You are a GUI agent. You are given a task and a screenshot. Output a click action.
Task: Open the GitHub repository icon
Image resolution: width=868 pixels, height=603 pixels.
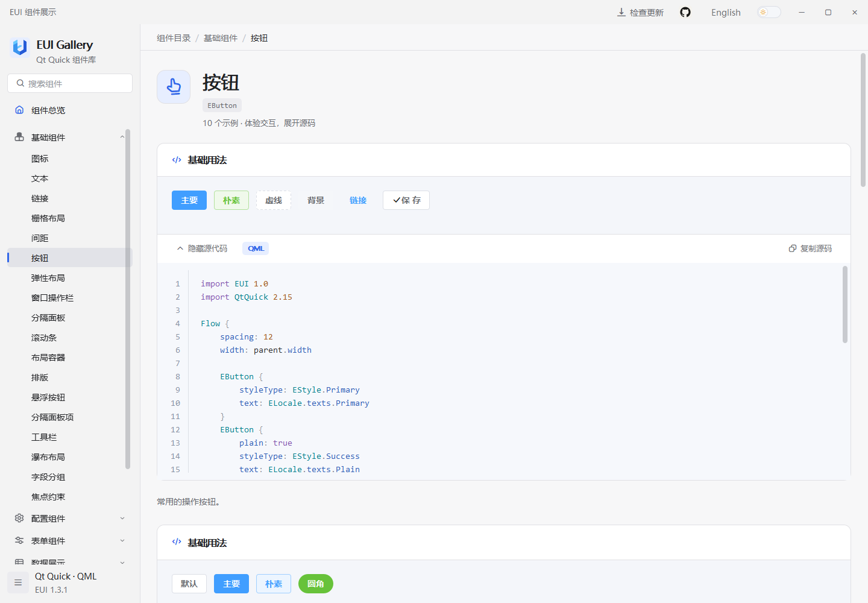pyautogui.click(x=685, y=12)
